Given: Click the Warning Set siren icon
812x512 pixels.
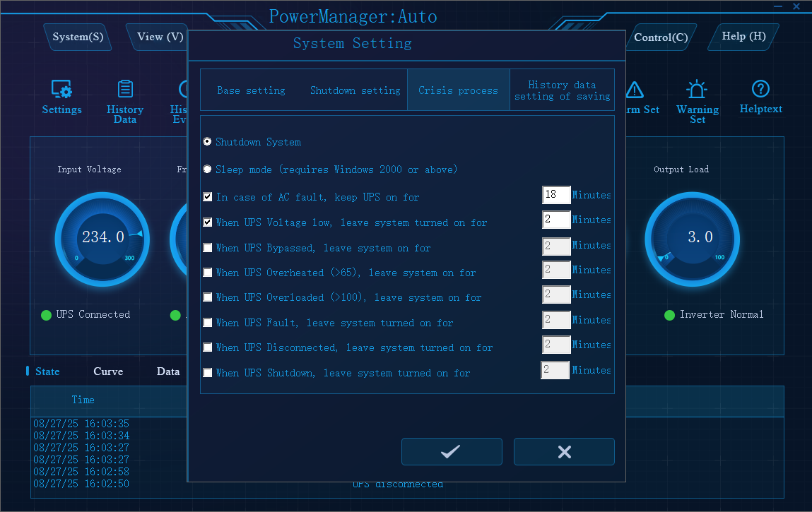Looking at the screenshot, I should tap(697, 90).
